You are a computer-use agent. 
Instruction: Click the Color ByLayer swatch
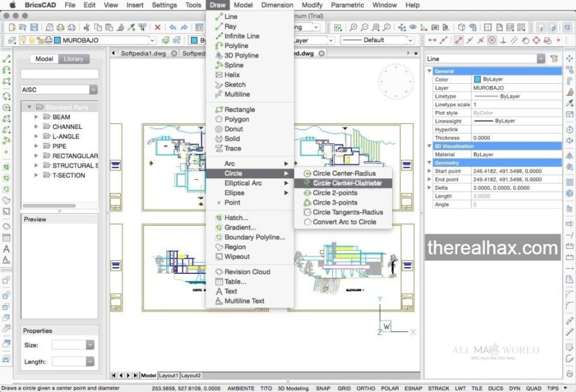click(x=477, y=79)
